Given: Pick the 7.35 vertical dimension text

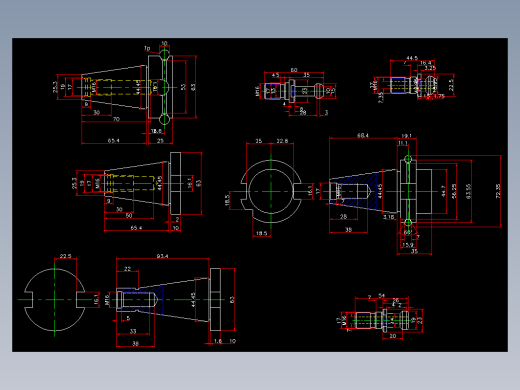Looking at the screenshot, I should 381,98.
